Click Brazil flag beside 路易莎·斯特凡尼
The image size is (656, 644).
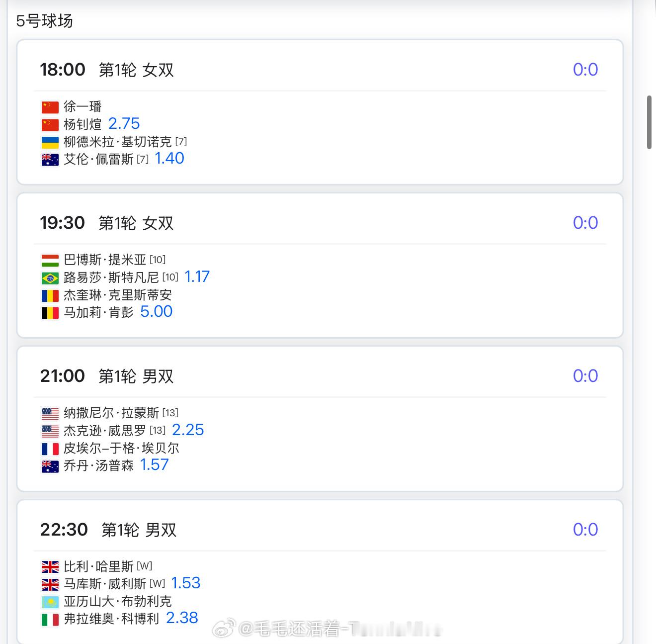pos(50,277)
